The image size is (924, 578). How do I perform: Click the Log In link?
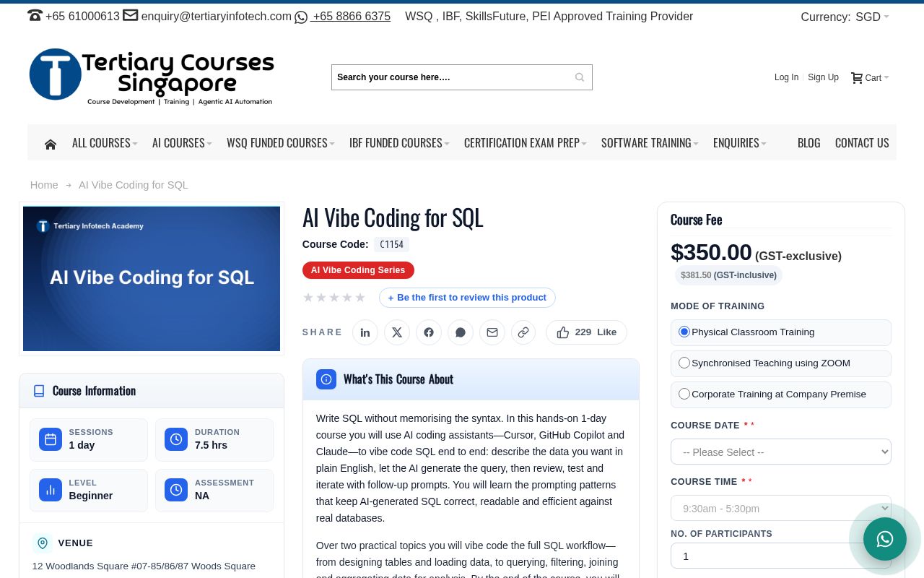tap(786, 77)
